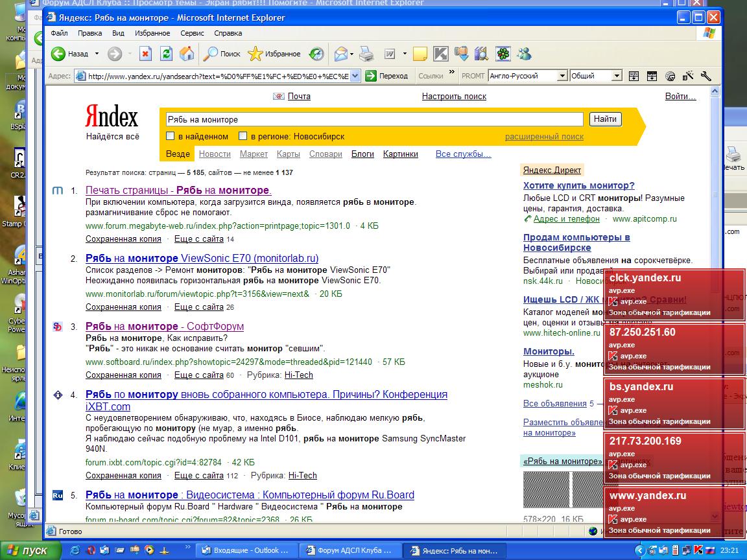Screen dimensions: 747x560
Task: Open the Общий topic dropdown
Action: click(617, 76)
